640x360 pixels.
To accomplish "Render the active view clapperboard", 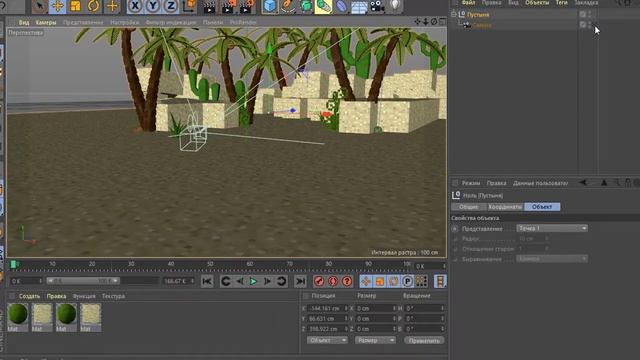I will 210,6.
